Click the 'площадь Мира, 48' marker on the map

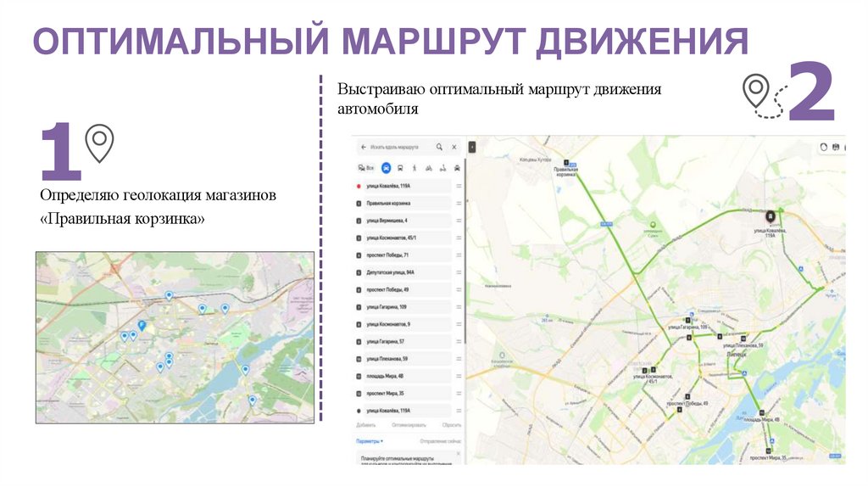click(762, 412)
